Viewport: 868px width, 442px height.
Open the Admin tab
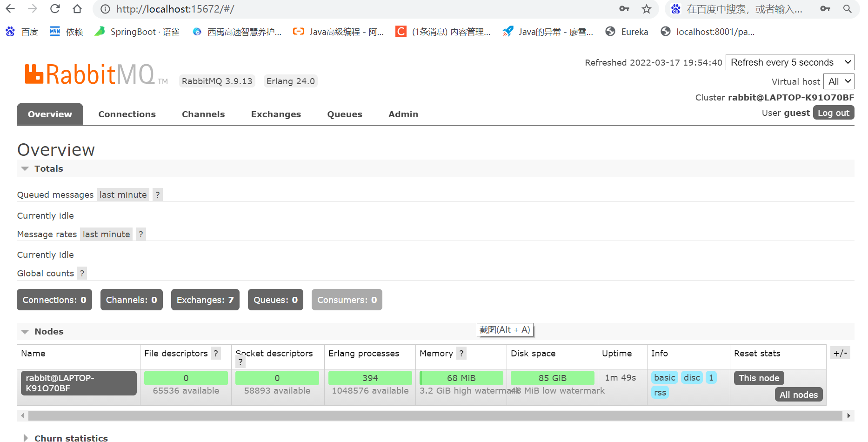point(403,114)
